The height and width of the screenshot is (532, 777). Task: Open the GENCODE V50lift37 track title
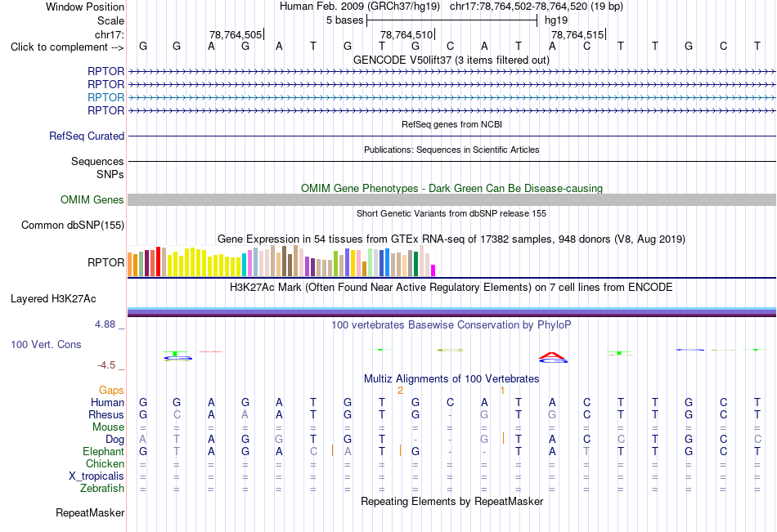pos(451,60)
